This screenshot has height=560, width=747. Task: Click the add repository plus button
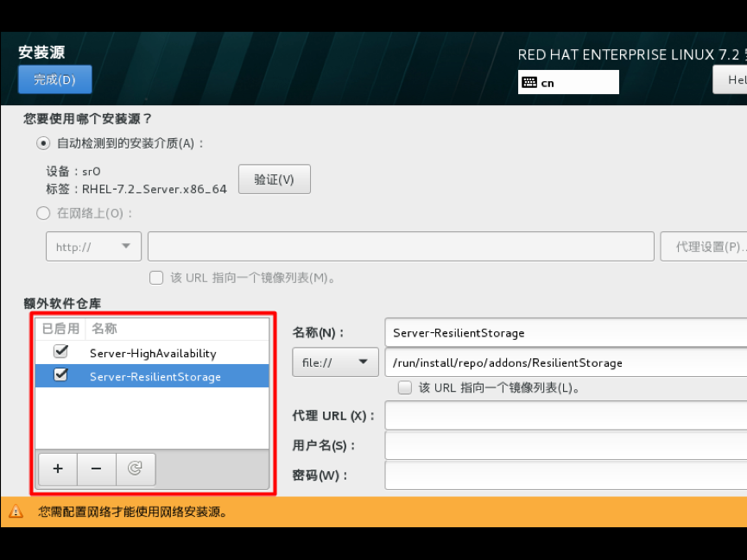[x=58, y=469]
